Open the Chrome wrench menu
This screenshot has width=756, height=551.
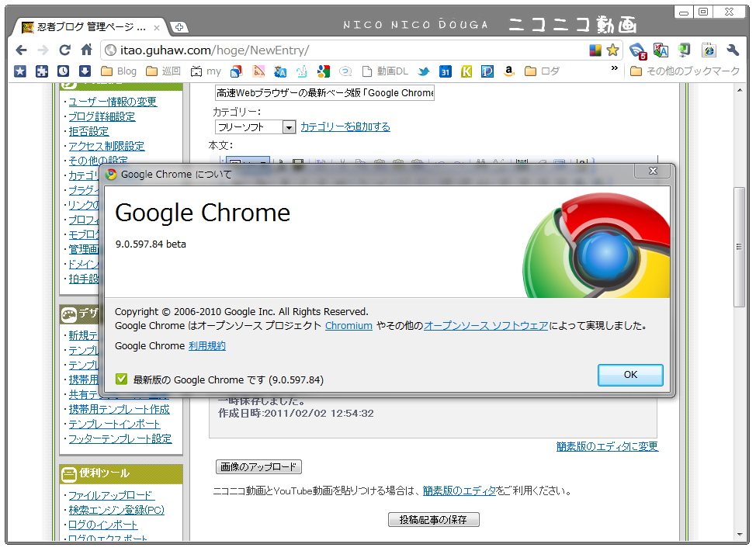[x=733, y=50]
